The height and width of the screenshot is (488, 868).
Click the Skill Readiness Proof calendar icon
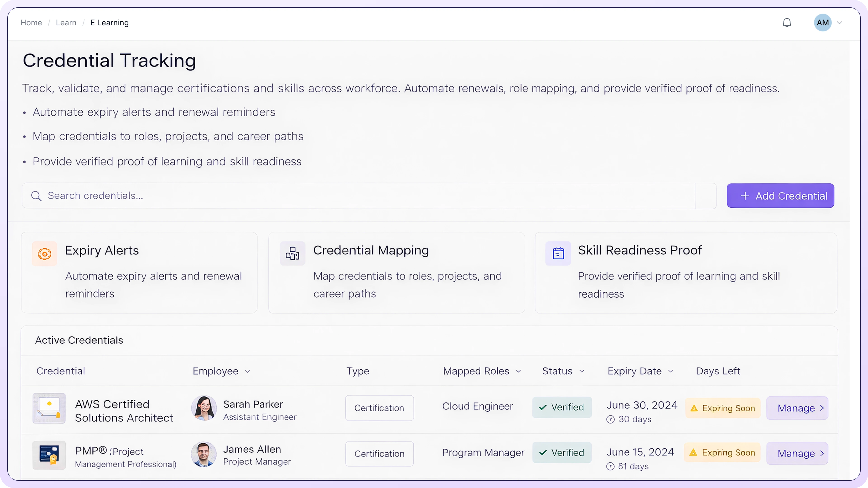pos(558,253)
